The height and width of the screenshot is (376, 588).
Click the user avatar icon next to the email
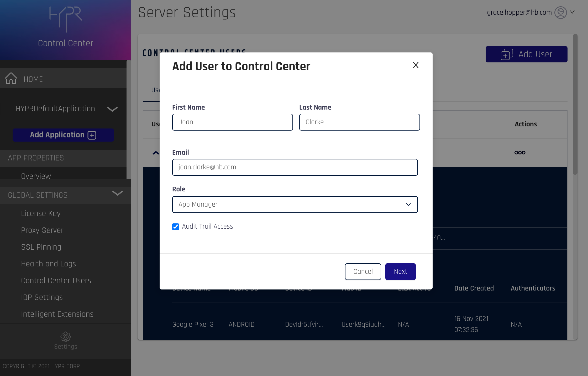click(x=560, y=12)
